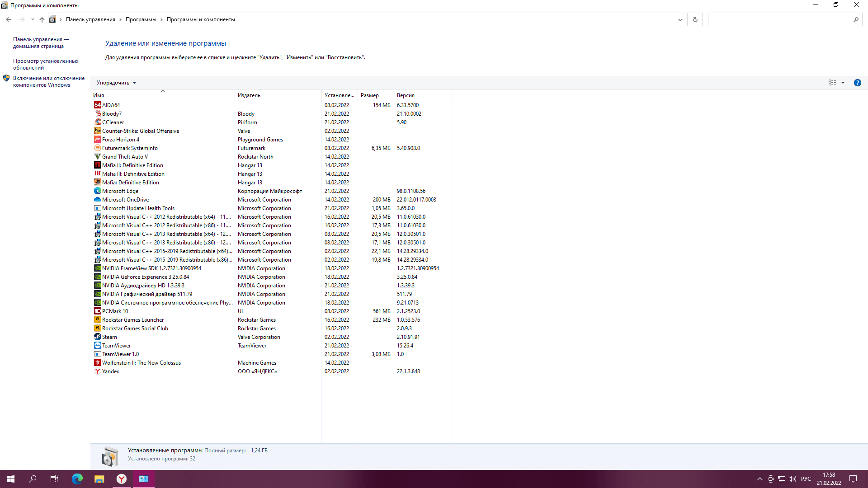This screenshot has width=868, height=488.
Task: Open help with the question mark icon
Action: click(x=857, y=83)
